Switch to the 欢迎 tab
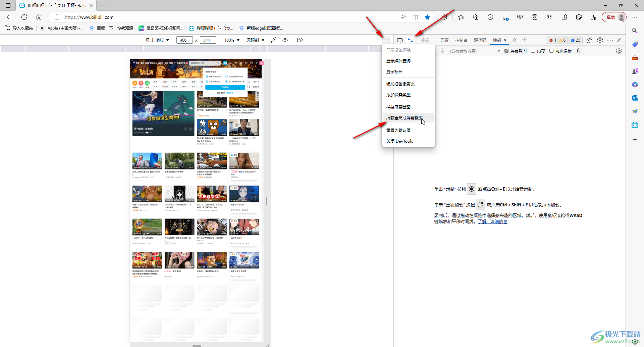644x347 pixels. pos(425,40)
